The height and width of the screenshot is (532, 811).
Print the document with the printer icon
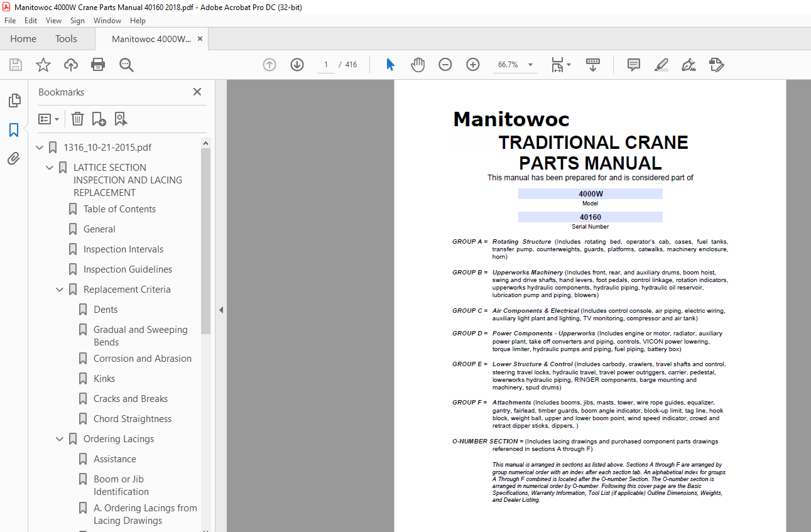pos(98,65)
